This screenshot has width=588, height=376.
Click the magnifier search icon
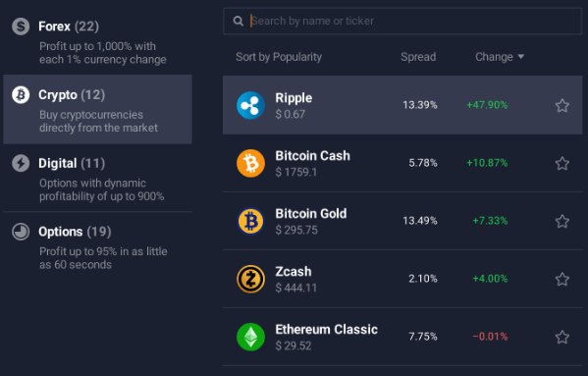tap(239, 21)
